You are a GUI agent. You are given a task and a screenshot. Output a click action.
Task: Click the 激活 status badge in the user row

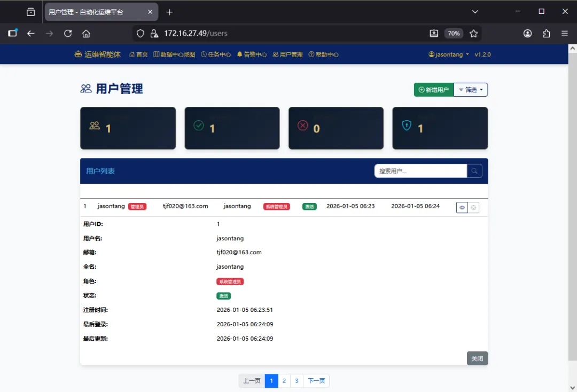tap(309, 207)
